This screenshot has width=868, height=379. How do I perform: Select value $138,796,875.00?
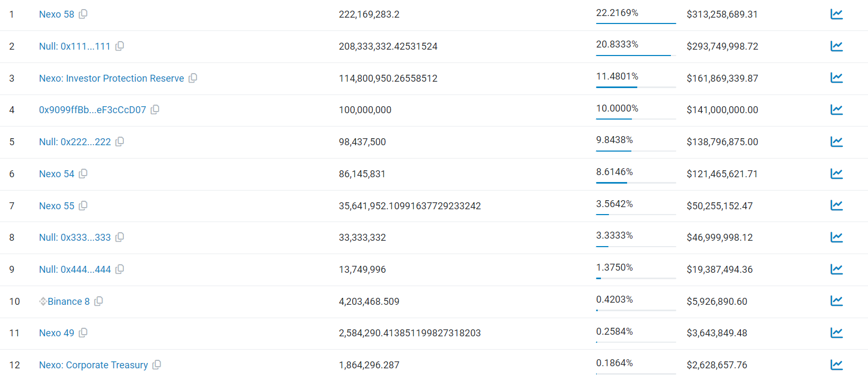click(x=722, y=142)
